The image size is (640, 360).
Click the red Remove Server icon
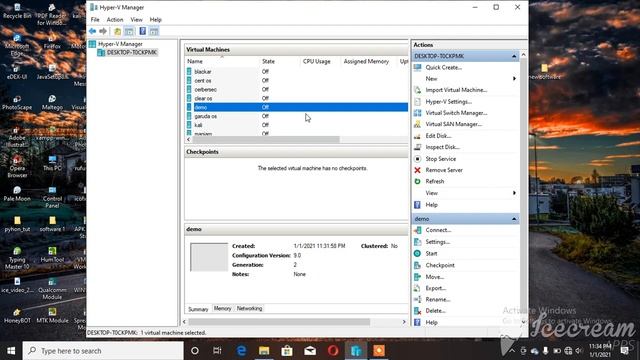[418, 170]
